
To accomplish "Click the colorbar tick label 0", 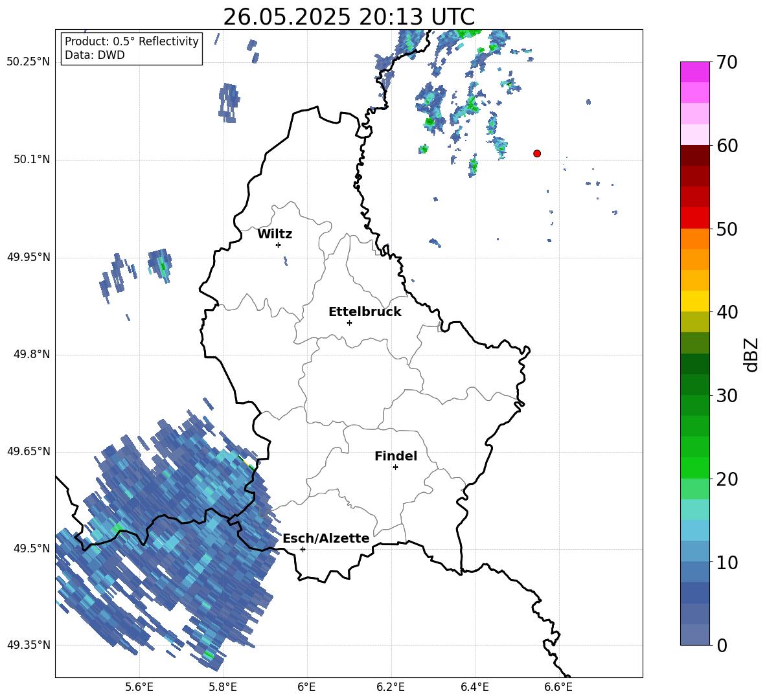I will click(722, 645).
